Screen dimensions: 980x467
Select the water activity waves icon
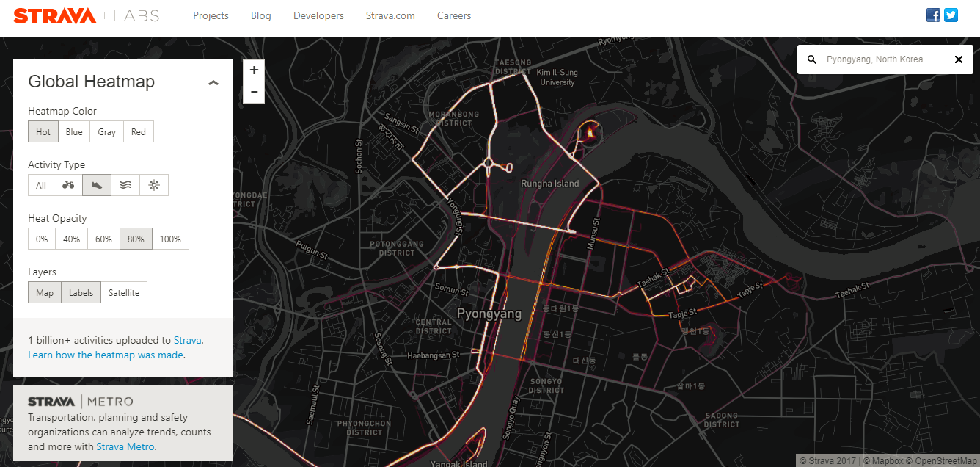pyautogui.click(x=125, y=185)
